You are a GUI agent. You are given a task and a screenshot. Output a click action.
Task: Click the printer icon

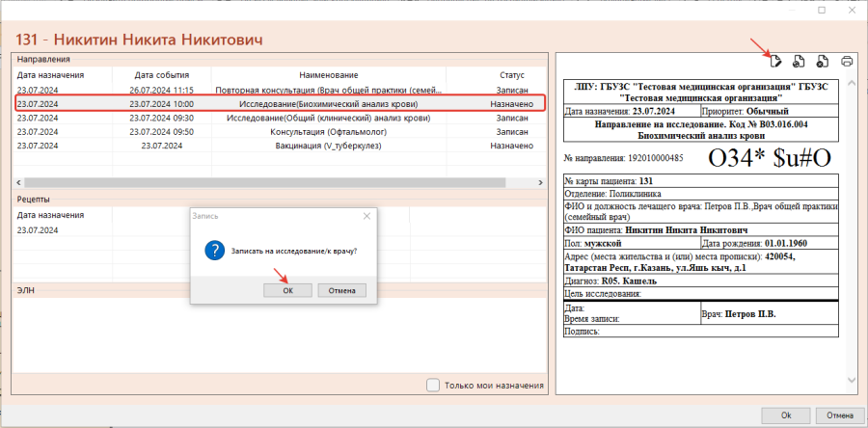pyautogui.click(x=847, y=62)
